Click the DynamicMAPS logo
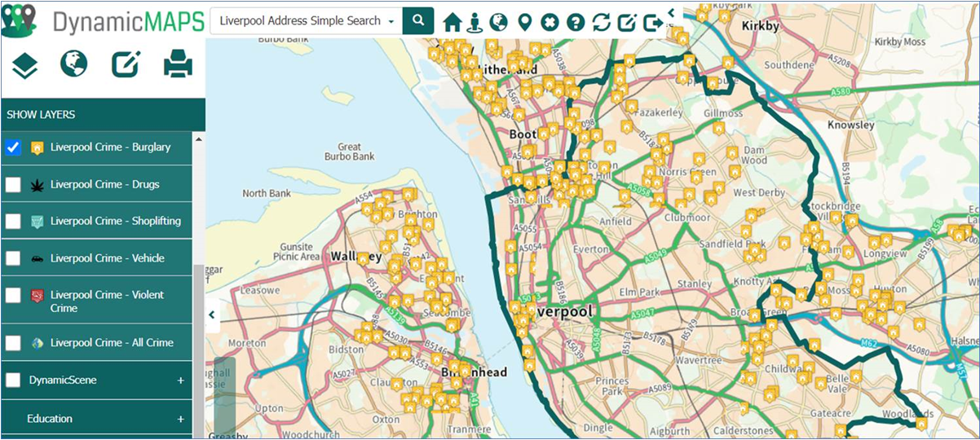 pos(103,22)
